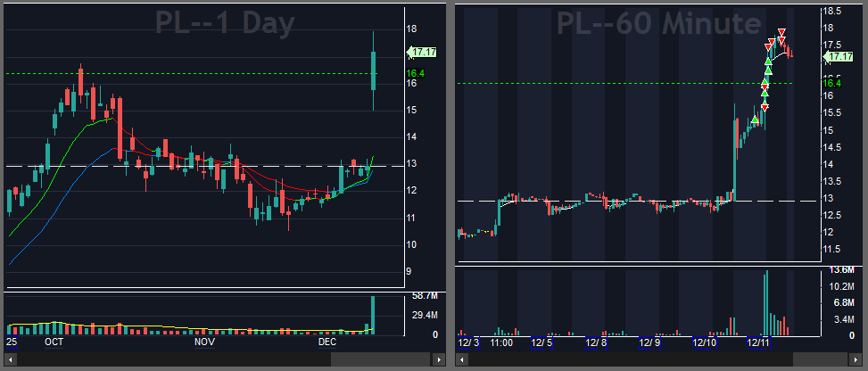
Task: Click the 18.5 price on the 60 Minute axis
Action: (x=832, y=11)
